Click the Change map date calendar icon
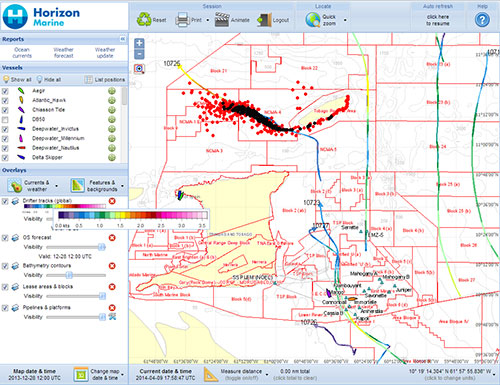 tap(80, 374)
